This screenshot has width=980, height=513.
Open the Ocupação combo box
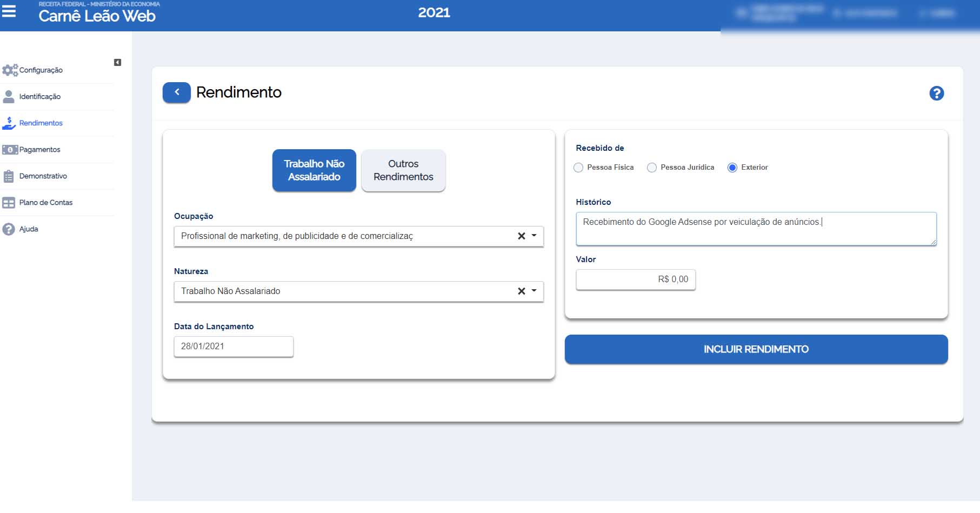[358, 236]
